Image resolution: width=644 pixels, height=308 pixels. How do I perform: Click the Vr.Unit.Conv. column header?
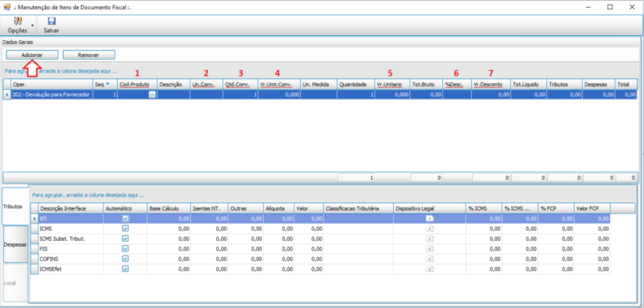coord(279,84)
